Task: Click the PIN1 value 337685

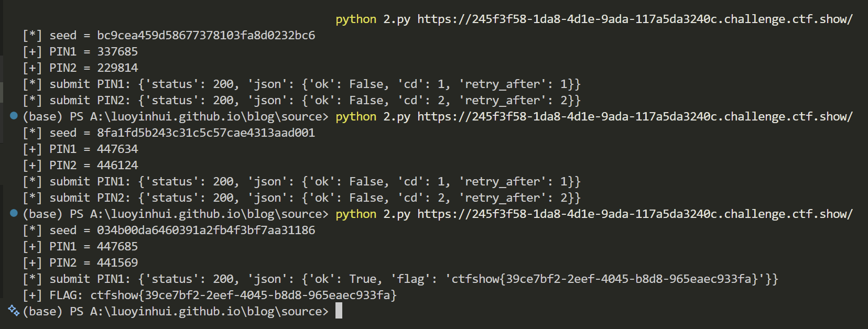Action: click(117, 52)
